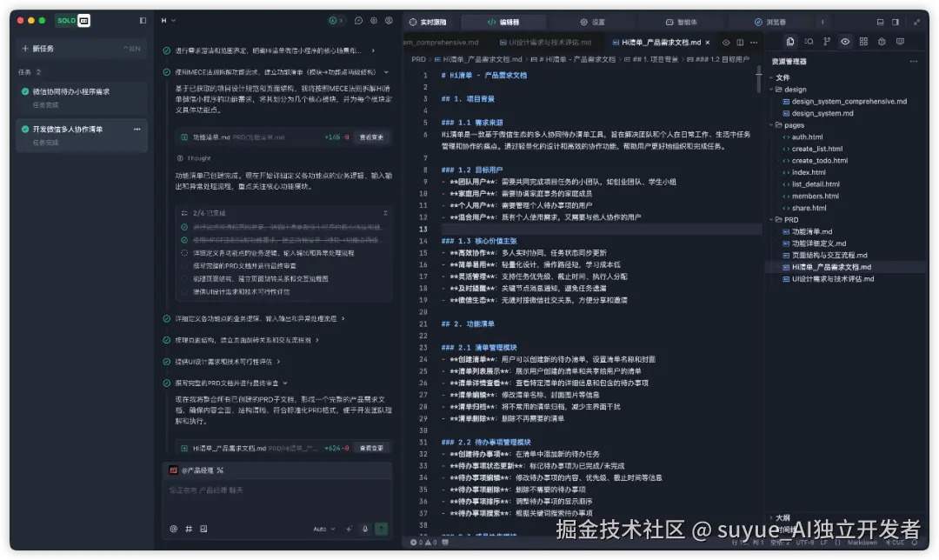939x560 pixels.
Task: Click the editor vertical scrollbar
Action: [759, 78]
